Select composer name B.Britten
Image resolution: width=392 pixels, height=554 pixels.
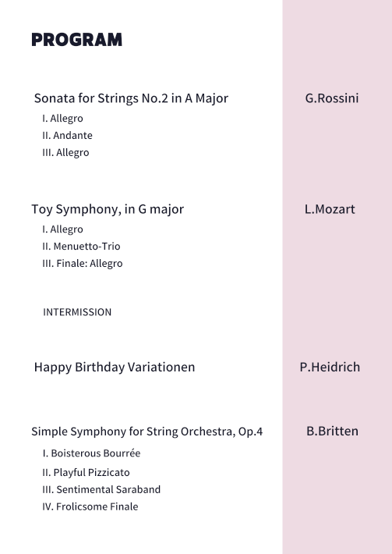(x=332, y=431)
